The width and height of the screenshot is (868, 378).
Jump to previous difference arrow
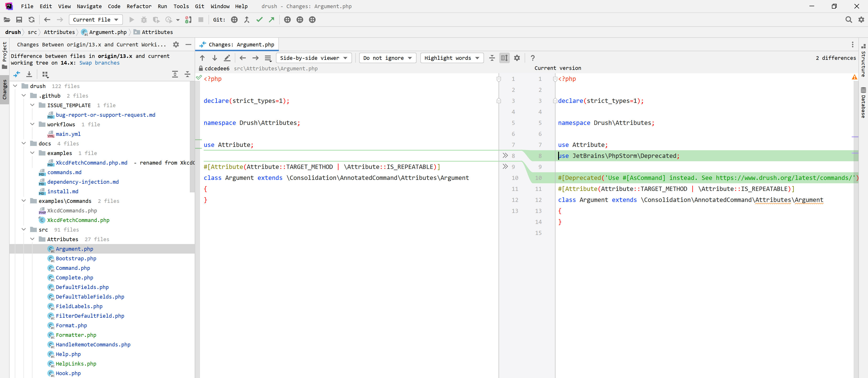pos(202,58)
